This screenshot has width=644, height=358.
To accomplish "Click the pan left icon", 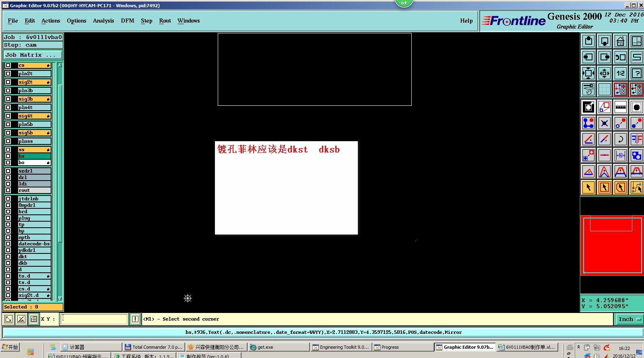I will coord(588,57).
